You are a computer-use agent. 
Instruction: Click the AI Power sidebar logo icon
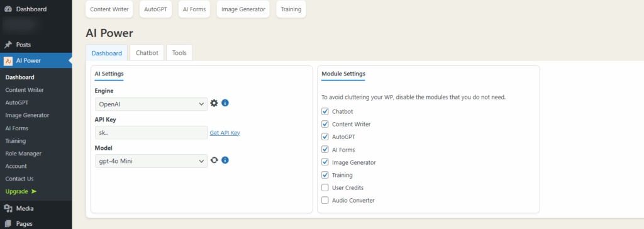(x=8, y=61)
